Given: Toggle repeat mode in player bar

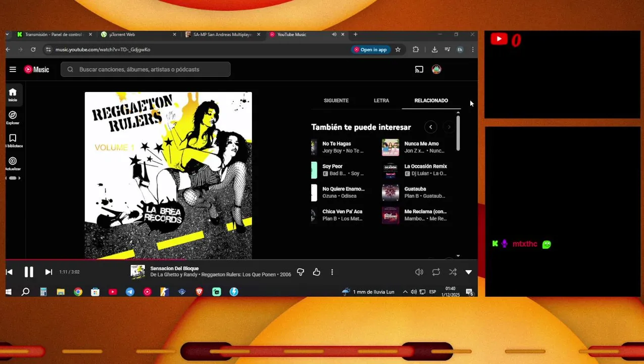Looking at the screenshot, I should click(x=436, y=272).
